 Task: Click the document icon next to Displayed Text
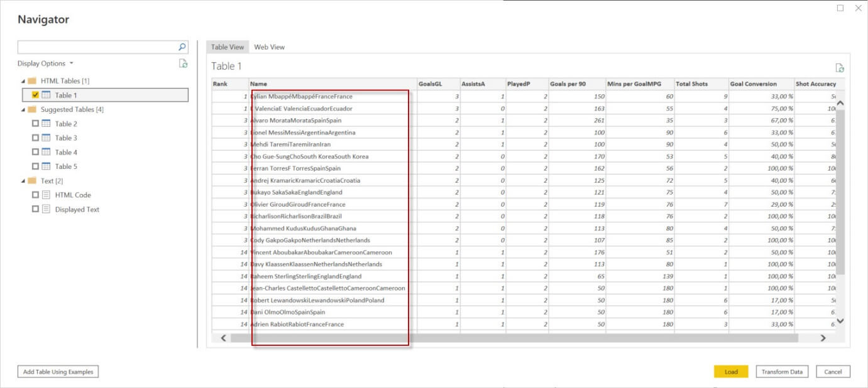tap(47, 210)
